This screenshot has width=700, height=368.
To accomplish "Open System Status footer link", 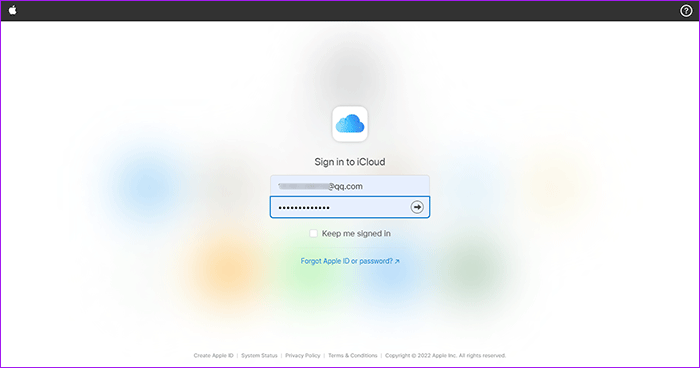I will coord(259,355).
